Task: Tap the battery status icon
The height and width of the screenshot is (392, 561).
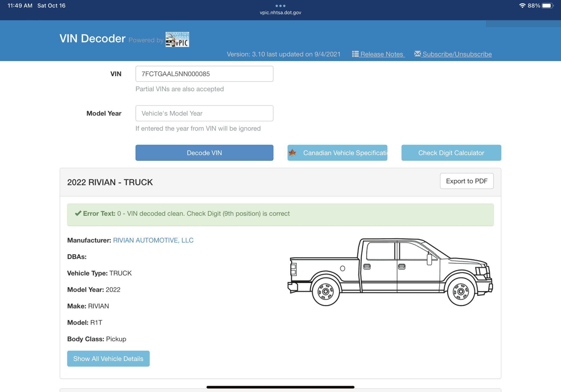Action: (547, 6)
